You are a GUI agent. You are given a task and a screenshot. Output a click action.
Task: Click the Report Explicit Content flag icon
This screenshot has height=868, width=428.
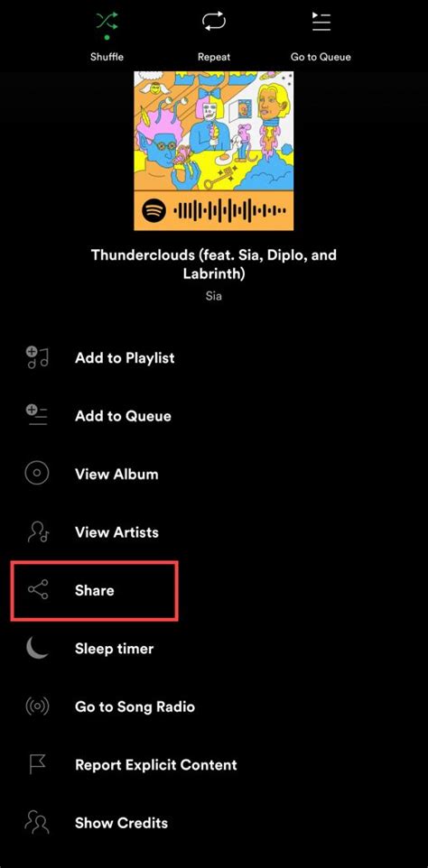pyautogui.click(x=37, y=764)
